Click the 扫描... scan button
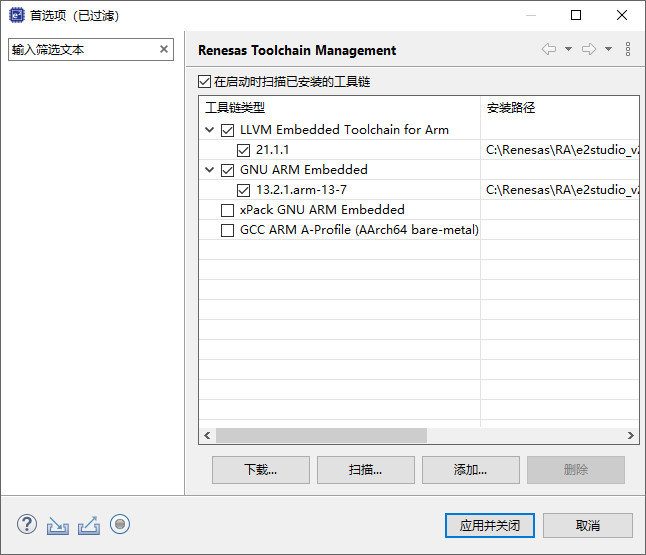 click(x=366, y=470)
